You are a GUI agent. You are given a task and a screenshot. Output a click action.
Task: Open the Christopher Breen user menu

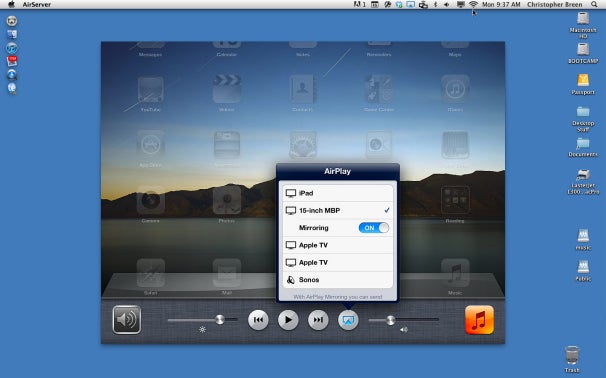[x=555, y=5]
